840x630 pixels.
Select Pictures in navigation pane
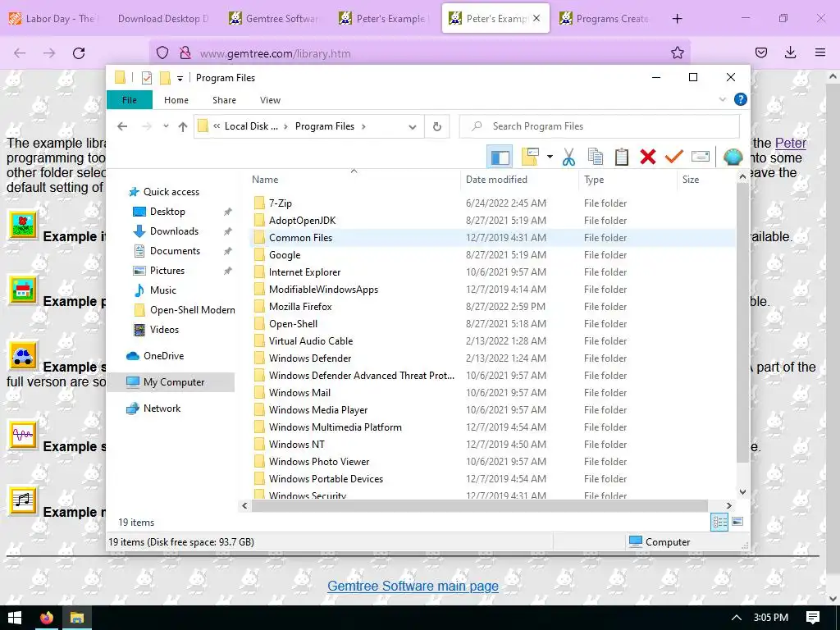pos(167,271)
